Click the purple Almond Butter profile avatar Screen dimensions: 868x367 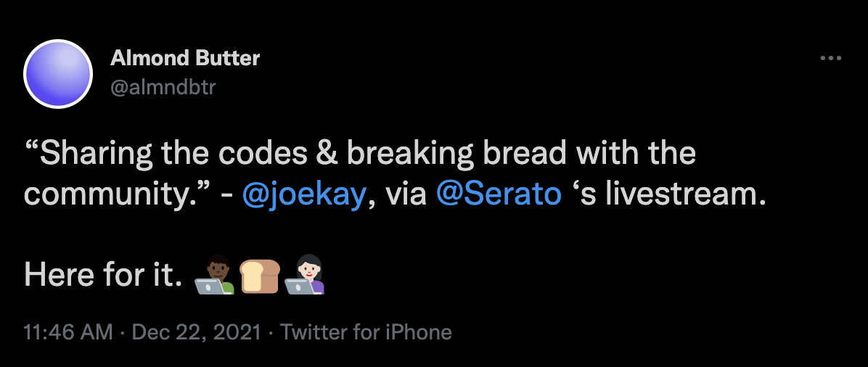(x=58, y=74)
